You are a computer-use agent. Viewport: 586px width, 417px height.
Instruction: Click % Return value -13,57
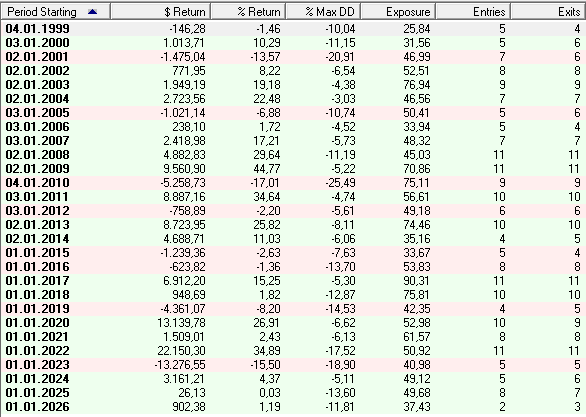[x=265, y=57]
